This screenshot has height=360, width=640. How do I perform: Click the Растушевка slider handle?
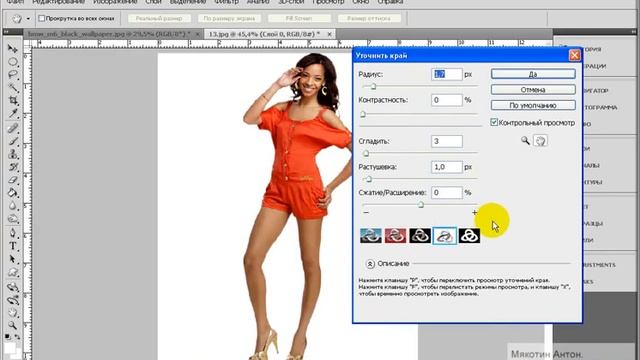[x=369, y=179]
